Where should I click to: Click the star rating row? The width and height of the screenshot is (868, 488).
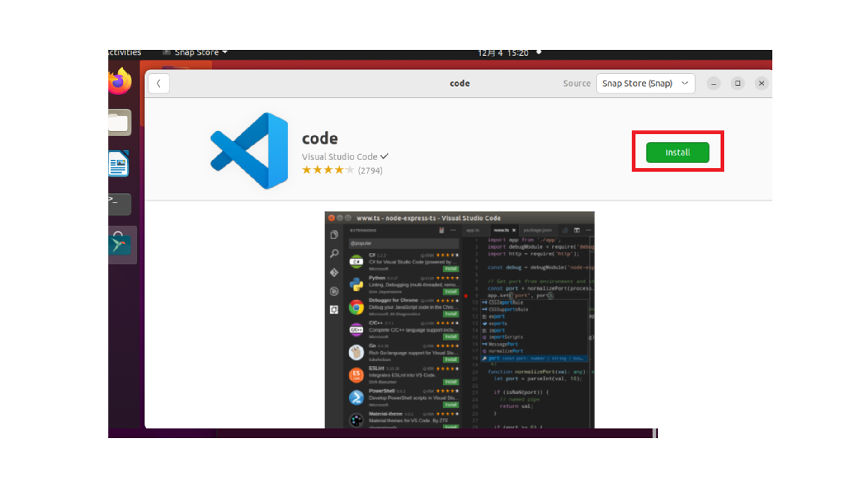click(x=328, y=170)
